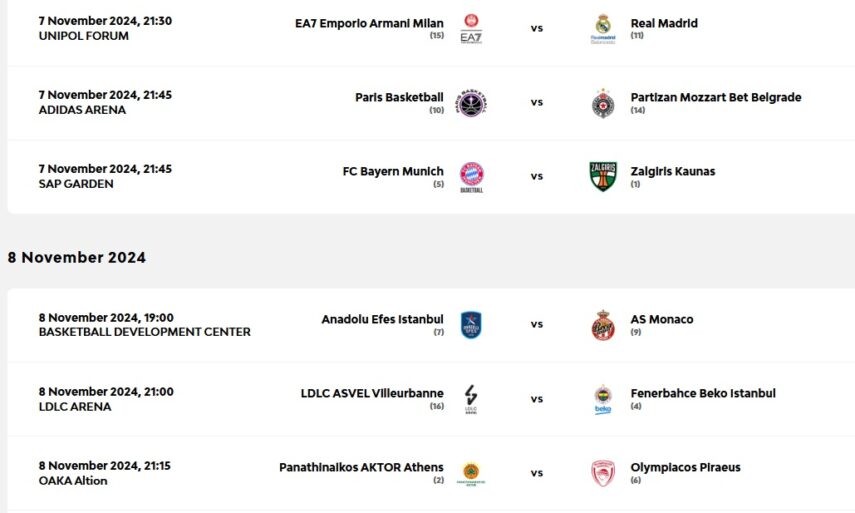Viewport: 855px width, 513px height.
Task: Click the Partizan Belgrade crest
Action: point(602,103)
